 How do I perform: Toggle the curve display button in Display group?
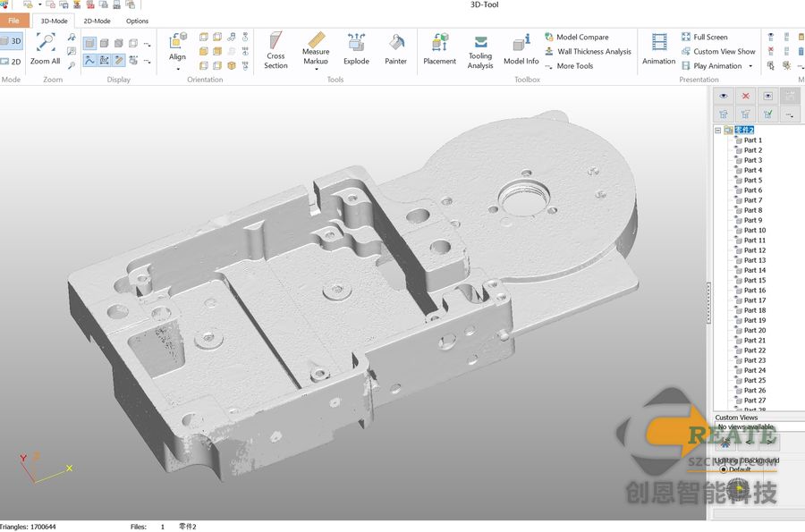click(x=89, y=61)
